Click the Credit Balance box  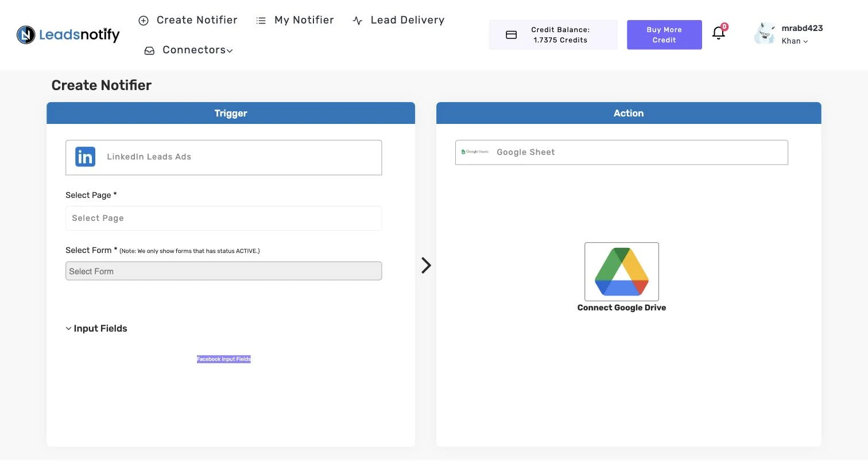coord(553,35)
